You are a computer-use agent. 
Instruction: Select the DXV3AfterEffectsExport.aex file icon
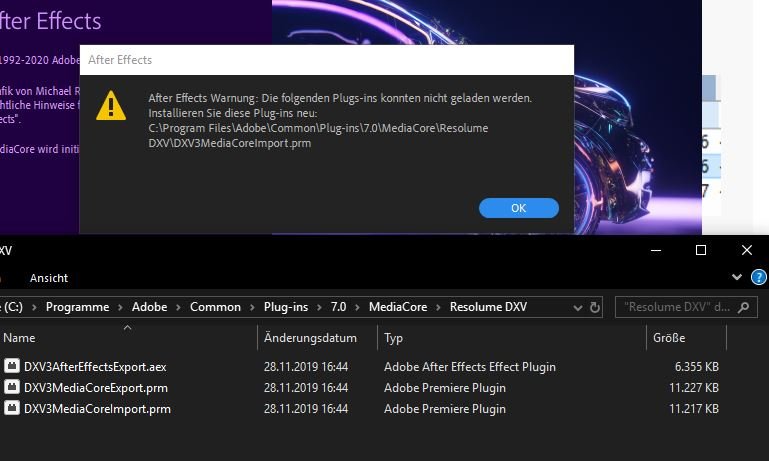[x=12, y=367]
